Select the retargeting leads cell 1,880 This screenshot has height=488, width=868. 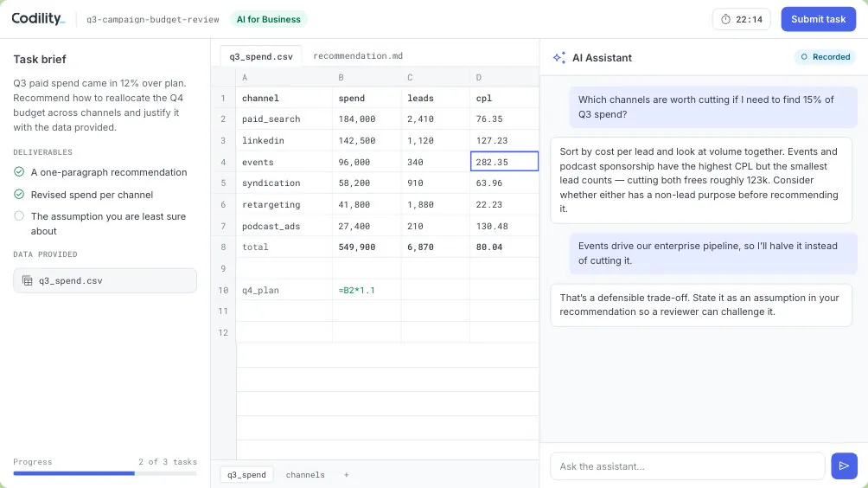tap(436, 204)
